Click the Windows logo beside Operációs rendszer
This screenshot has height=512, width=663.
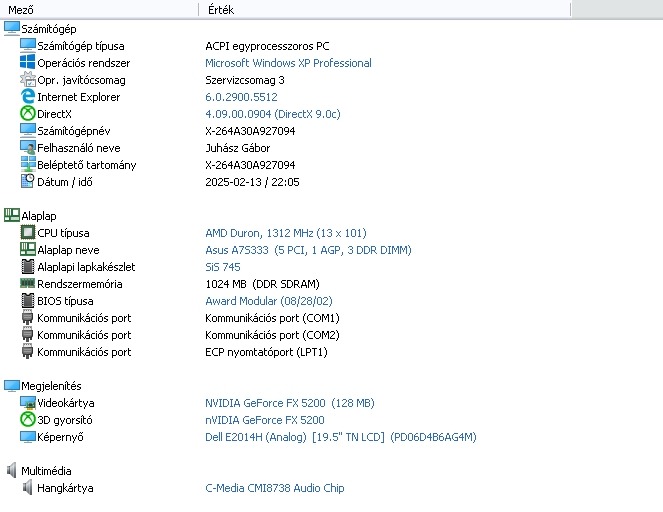pos(28,63)
